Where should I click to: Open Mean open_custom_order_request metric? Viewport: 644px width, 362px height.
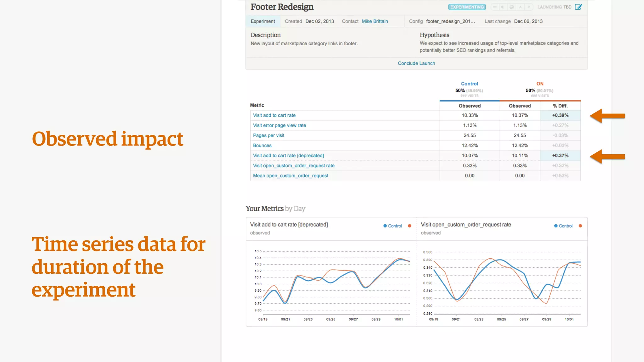pyautogui.click(x=291, y=176)
